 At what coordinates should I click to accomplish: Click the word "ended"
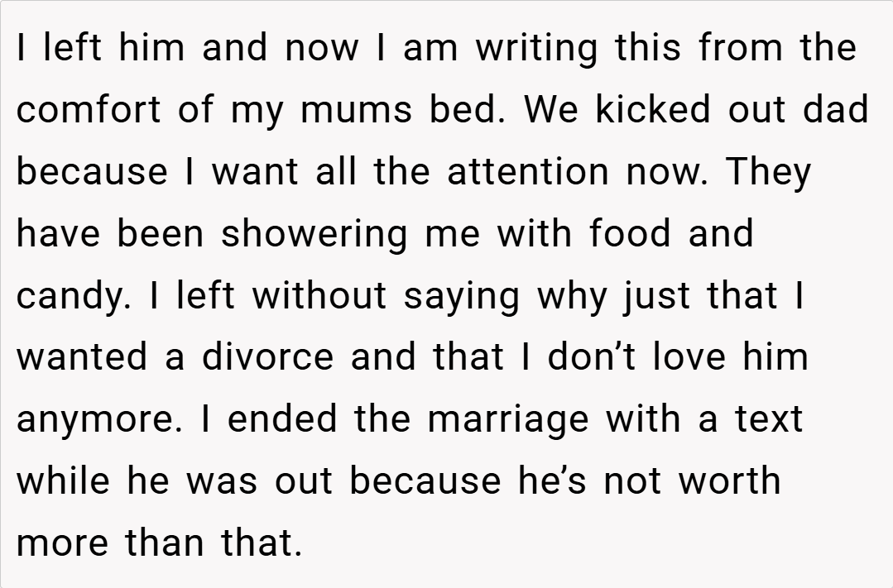pyautogui.click(x=281, y=419)
